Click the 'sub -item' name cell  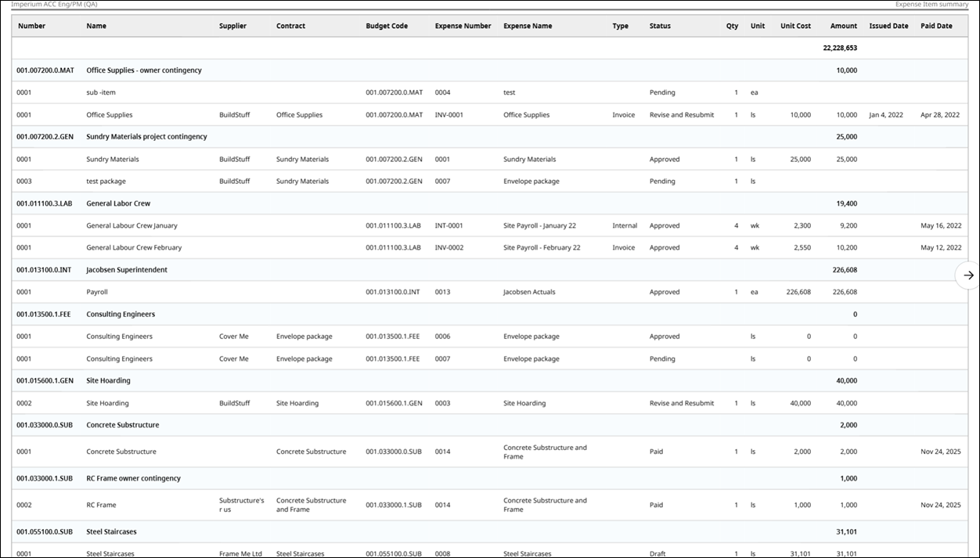[x=100, y=92]
